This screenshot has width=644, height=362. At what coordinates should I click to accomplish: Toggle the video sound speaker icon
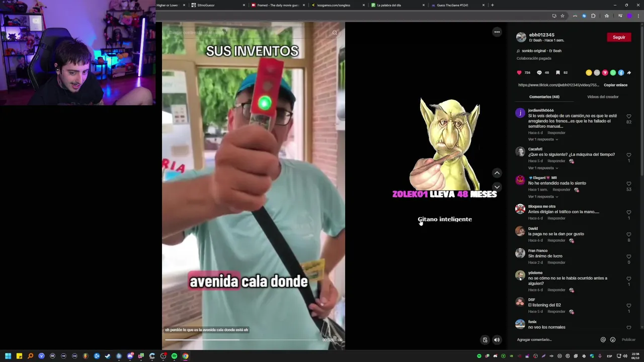tap(497, 340)
